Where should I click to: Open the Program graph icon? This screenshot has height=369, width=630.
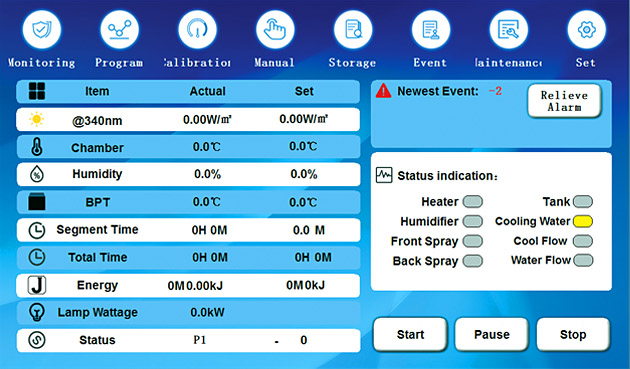pyautogui.click(x=119, y=30)
